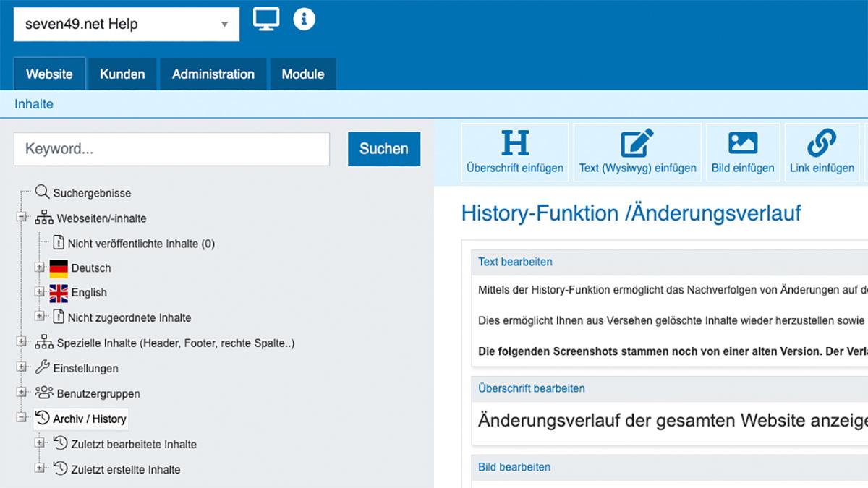Focus the Keyword search field
Viewport: 868px width, 488px height.
pyautogui.click(x=171, y=149)
